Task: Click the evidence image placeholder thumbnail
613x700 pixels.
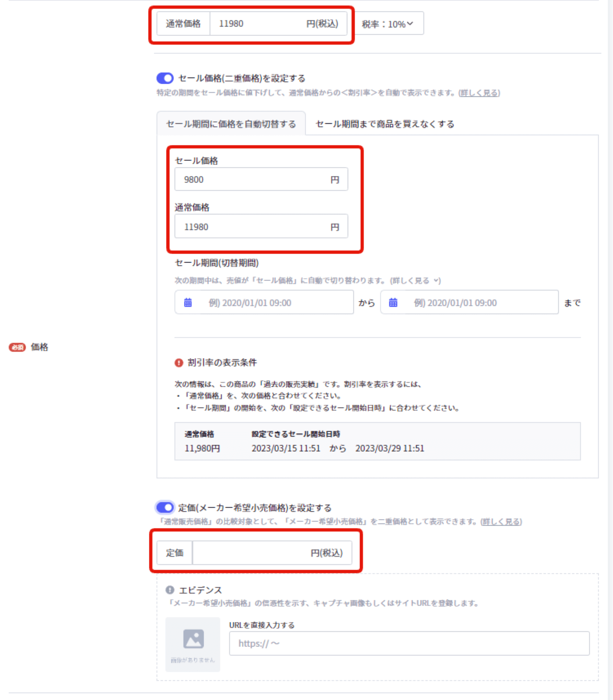Action: (x=193, y=644)
